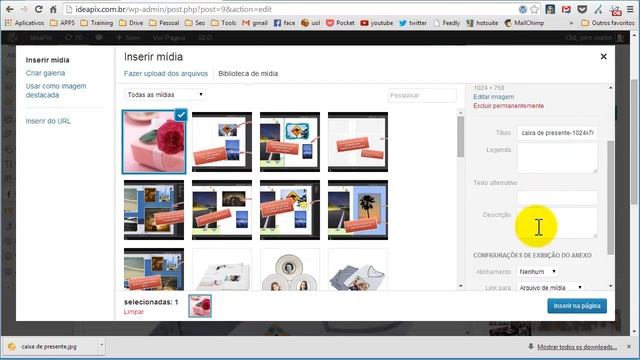Viewport: 640px width, 360px height.
Task: Open the Tools bookmark folder
Action: tap(224, 23)
